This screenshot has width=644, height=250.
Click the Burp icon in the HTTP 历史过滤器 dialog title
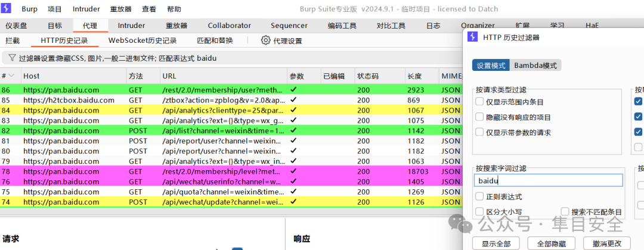[473, 37]
